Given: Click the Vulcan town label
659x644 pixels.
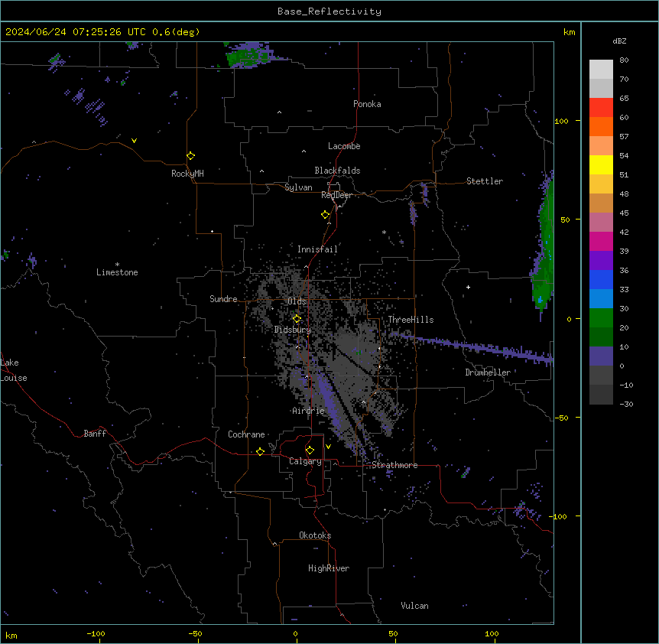Looking at the screenshot, I should pyautogui.click(x=414, y=606).
